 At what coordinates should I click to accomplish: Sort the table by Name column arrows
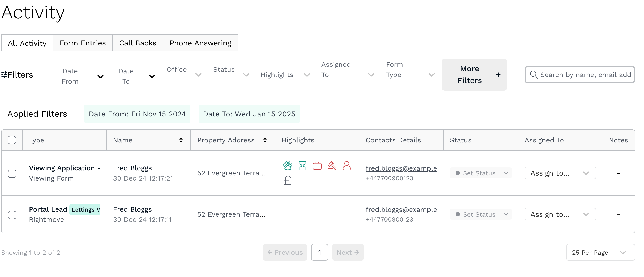[181, 140]
